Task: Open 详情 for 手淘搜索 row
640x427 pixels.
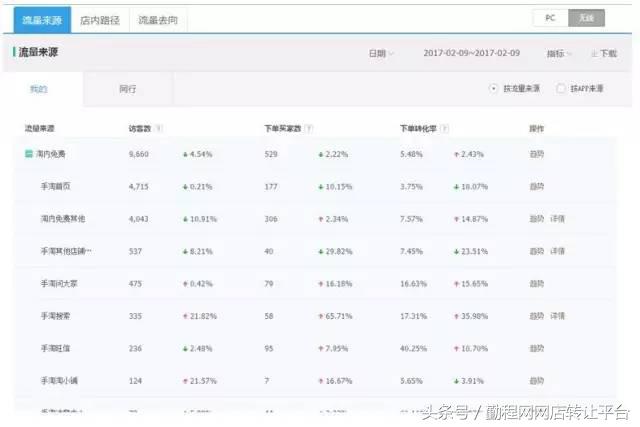Action: [x=558, y=316]
